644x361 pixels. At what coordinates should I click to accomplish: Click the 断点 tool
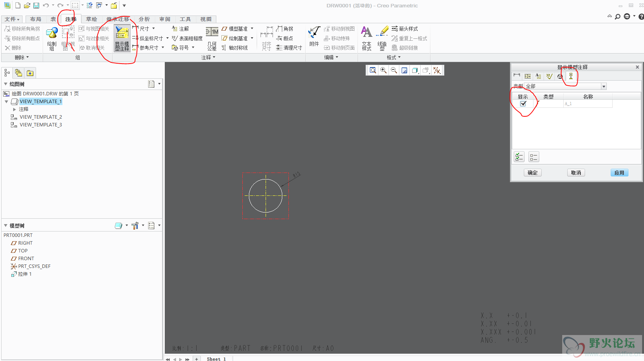tap(285, 38)
